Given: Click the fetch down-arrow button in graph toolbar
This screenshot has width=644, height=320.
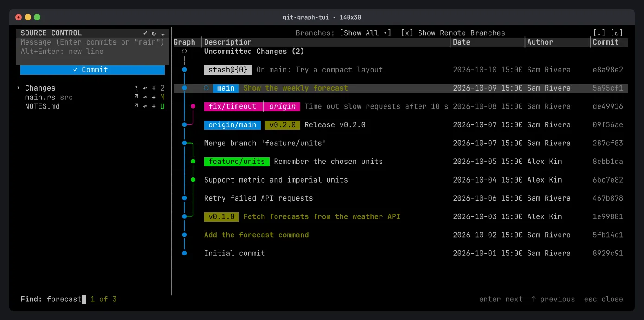Looking at the screenshot, I should (x=599, y=33).
